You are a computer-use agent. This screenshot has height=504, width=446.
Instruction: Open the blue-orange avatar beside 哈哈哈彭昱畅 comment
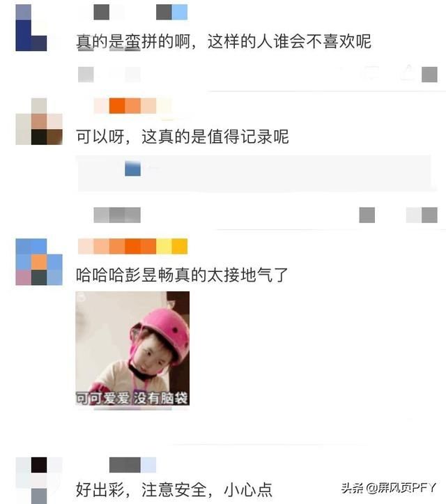coord(39,262)
